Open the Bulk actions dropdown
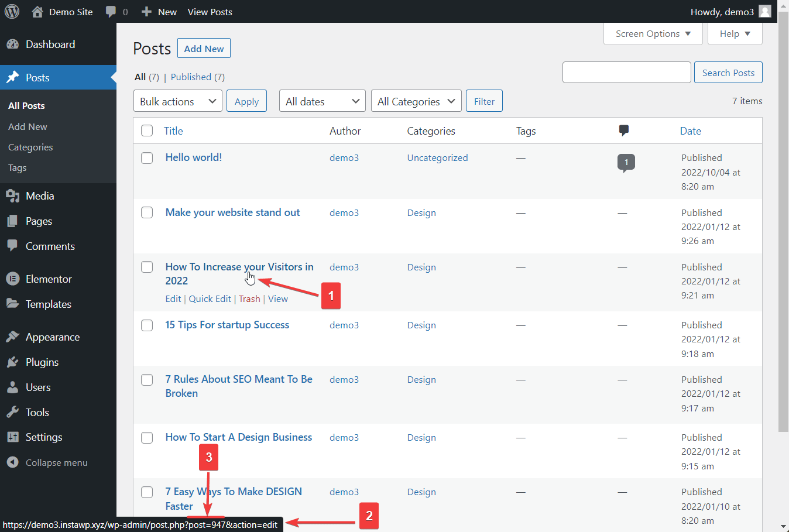The width and height of the screenshot is (789, 532). click(x=177, y=101)
